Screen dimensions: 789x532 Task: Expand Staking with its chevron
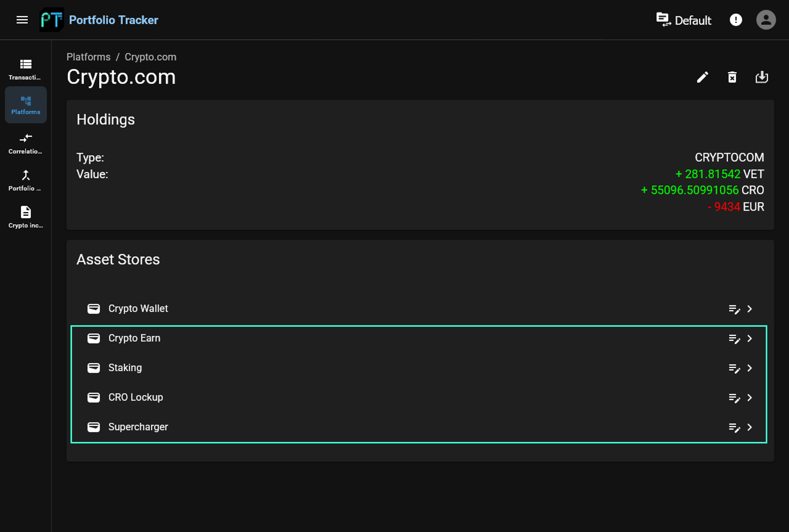point(750,368)
